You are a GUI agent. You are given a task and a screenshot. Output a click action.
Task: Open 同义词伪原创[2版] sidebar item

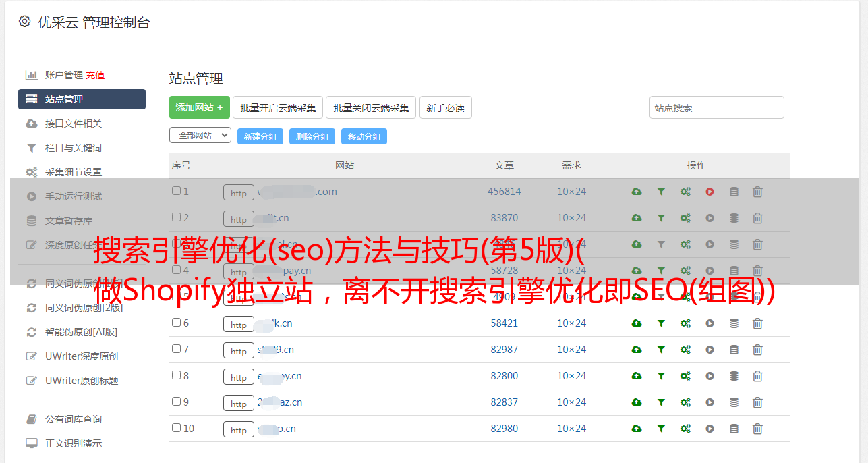pos(84,308)
